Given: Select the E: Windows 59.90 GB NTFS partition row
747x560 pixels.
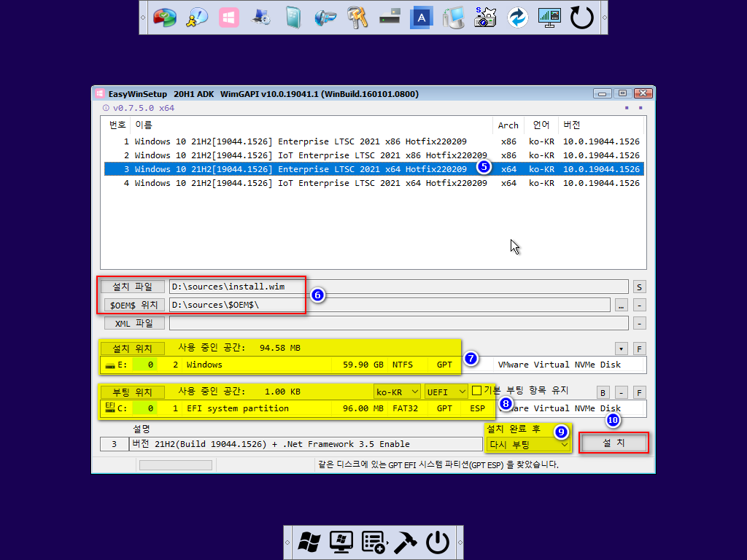Looking at the screenshot, I should (x=373, y=365).
